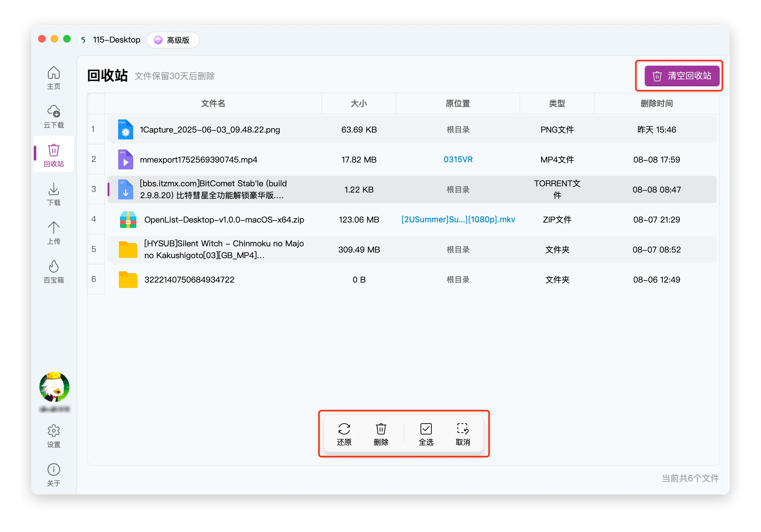Screen dimensions: 761x532
Task: Click the 大小 size column header
Action: (359, 104)
